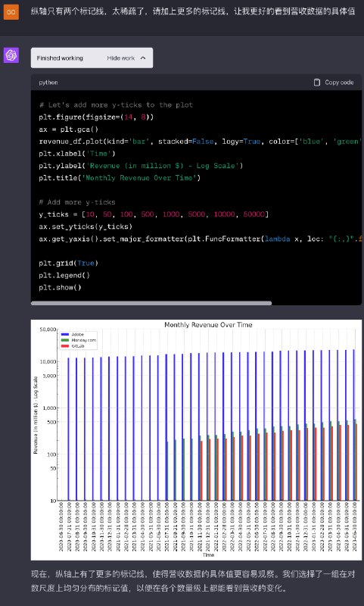Click the horizontal scrollbar under the code
Viewport: 364px width, 606px height.
[151, 304]
